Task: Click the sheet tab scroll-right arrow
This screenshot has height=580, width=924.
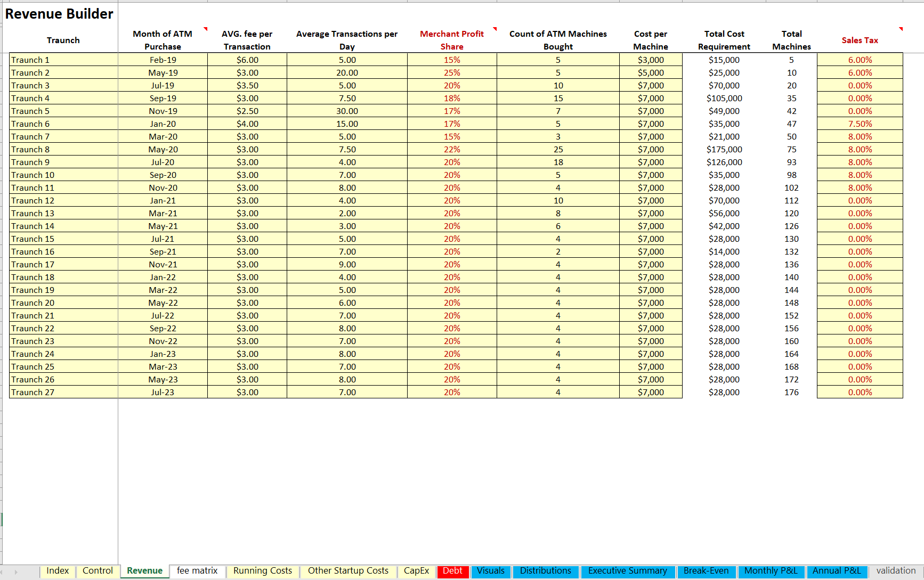Action: pyautogui.click(x=16, y=572)
